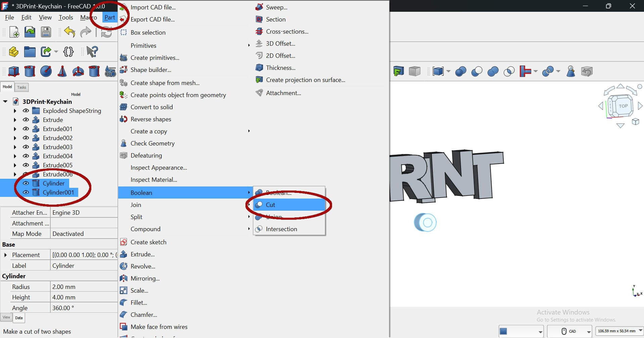Click Check Geometry toolbar icon

pyautogui.click(x=570, y=71)
